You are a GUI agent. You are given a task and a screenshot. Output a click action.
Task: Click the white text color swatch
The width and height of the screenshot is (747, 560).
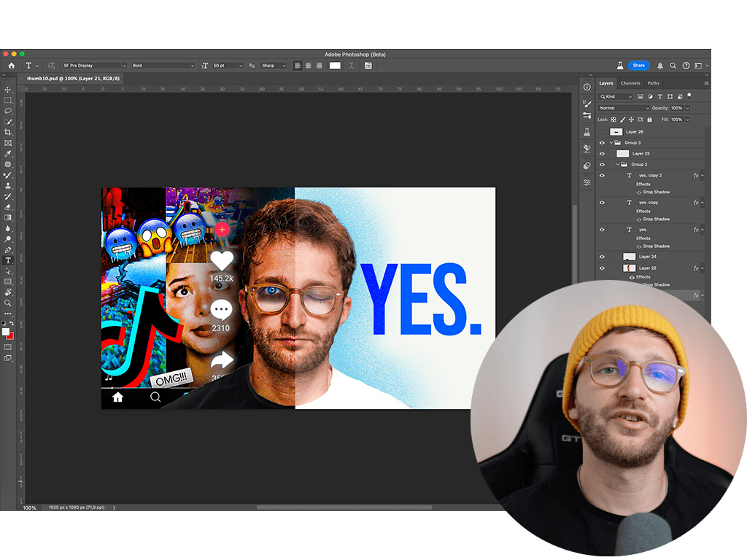click(x=335, y=66)
